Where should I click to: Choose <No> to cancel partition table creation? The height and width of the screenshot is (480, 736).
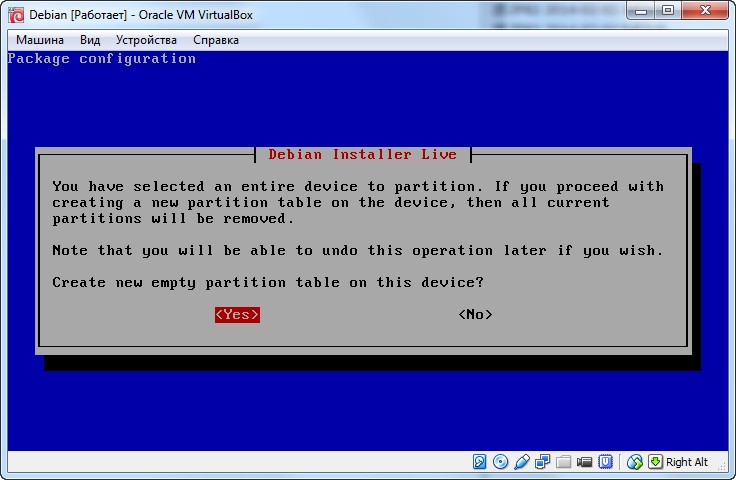click(x=475, y=314)
